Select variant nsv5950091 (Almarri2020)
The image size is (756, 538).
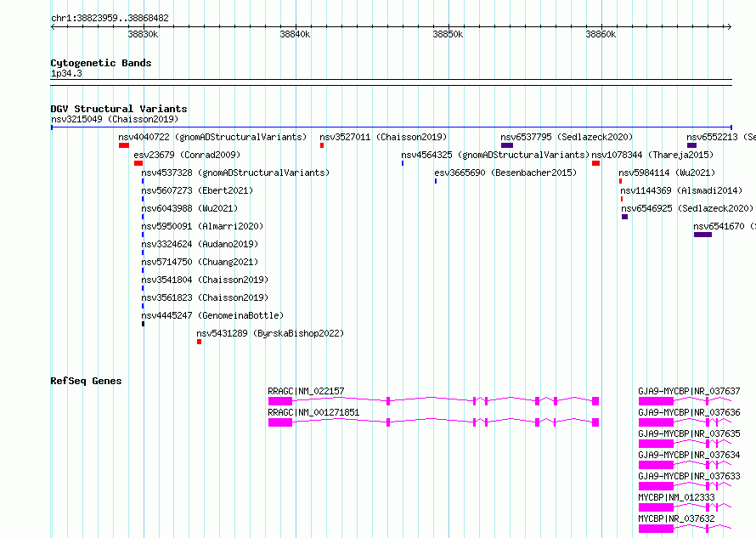pyautogui.click(x=202, y=226)
